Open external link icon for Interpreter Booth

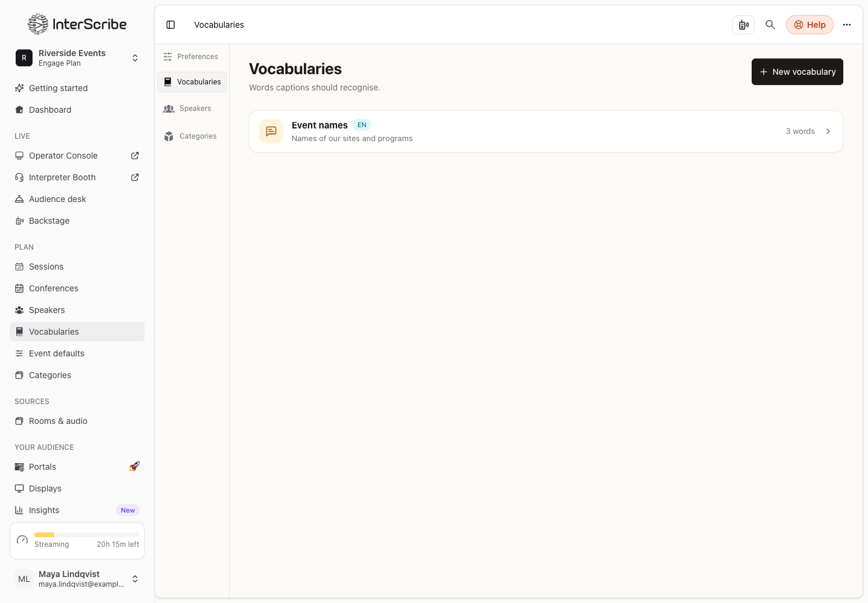click(x=135, y=177)
